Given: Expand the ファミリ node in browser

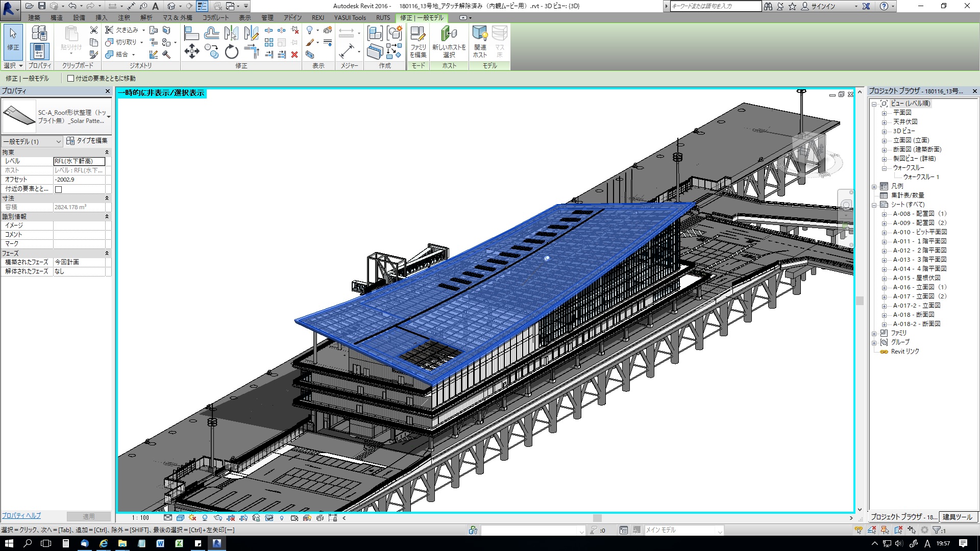Looking at the screenshot, I should tap(874, 333).
